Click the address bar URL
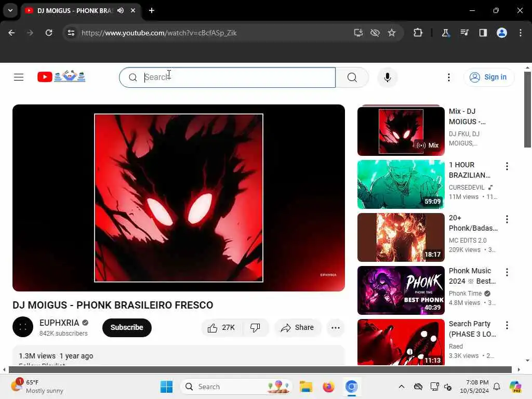 (x=159, y=33)
